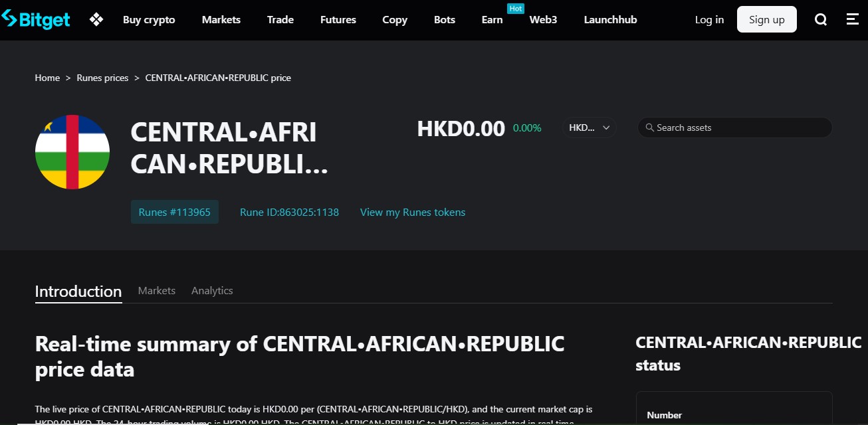Open the Bots menu

(445, 20)
